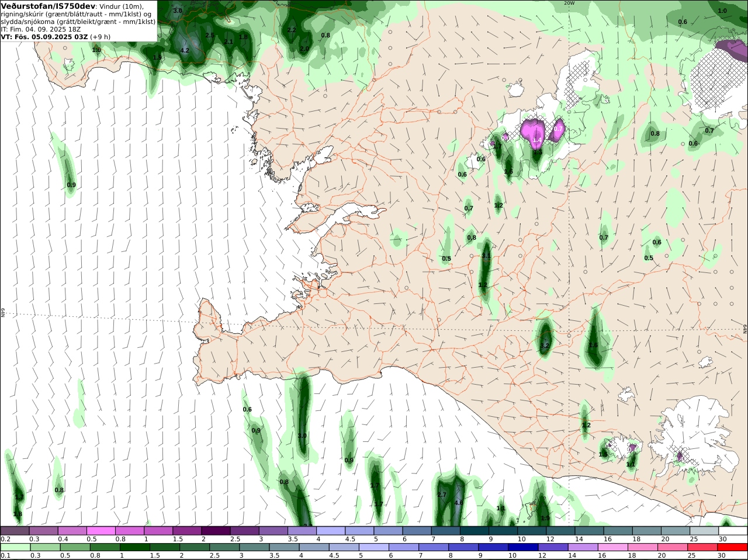Click the Veðurstofan/IS750dev title text

(x=48, y=6)
